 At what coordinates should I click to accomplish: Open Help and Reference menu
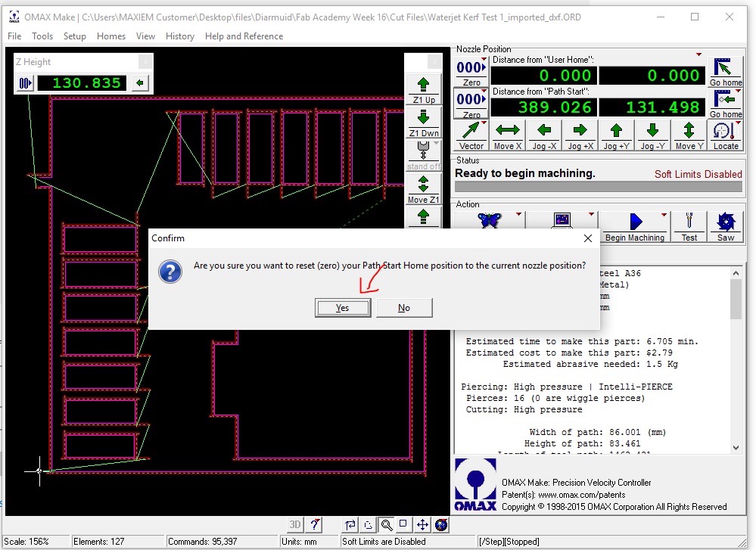[244, 36]
